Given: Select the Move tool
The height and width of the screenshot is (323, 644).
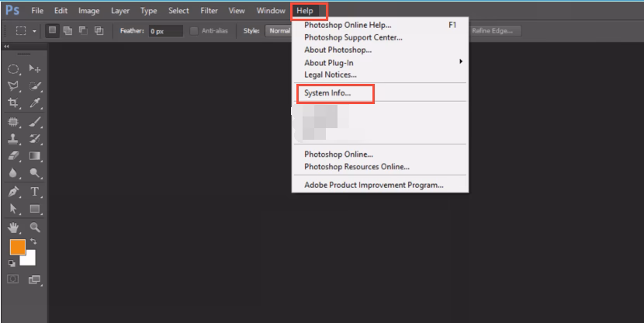Looking at the screenshot, I should coord(34,68).
